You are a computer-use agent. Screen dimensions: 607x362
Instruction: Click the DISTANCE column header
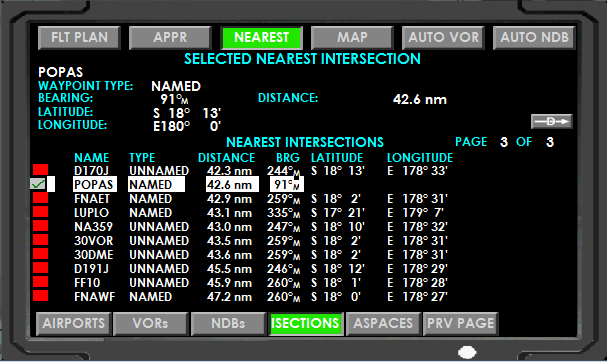coord(226,158)
